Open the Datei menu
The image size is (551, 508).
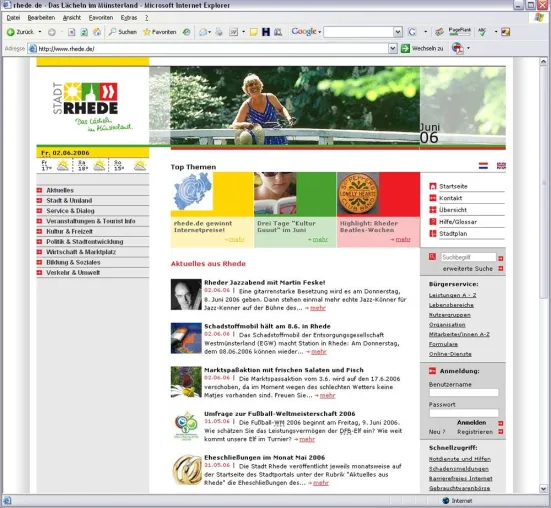pos(13,18)
